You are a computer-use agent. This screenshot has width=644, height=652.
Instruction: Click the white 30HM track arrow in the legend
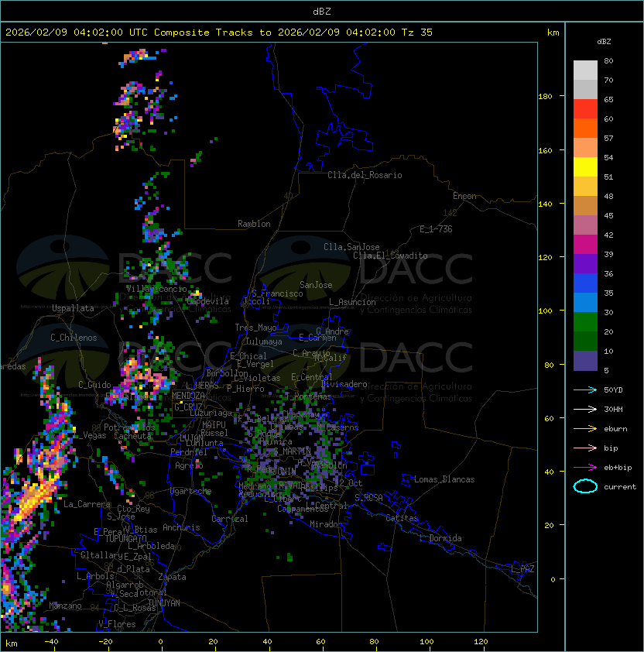coord(585,409)
